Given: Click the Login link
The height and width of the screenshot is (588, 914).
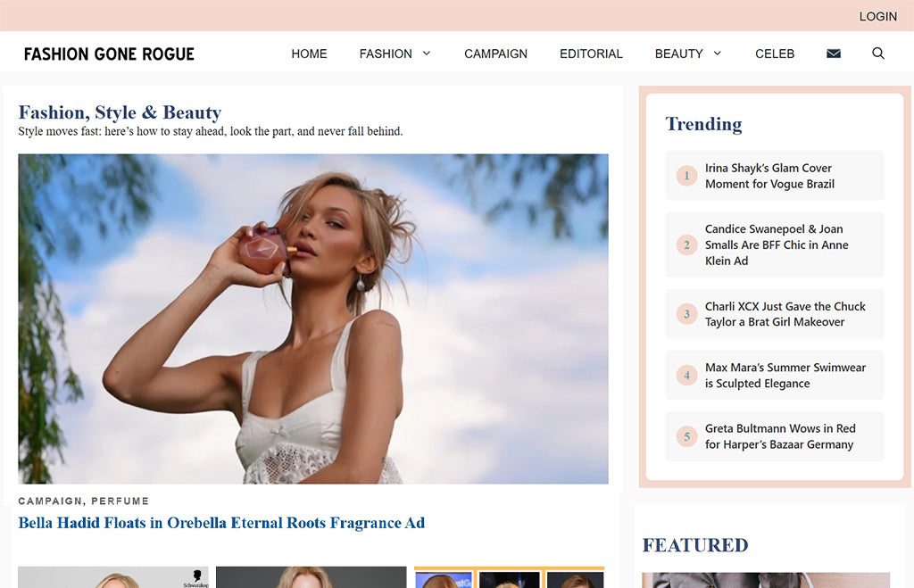Looking at the screenshot, I should tap(878, 16).
